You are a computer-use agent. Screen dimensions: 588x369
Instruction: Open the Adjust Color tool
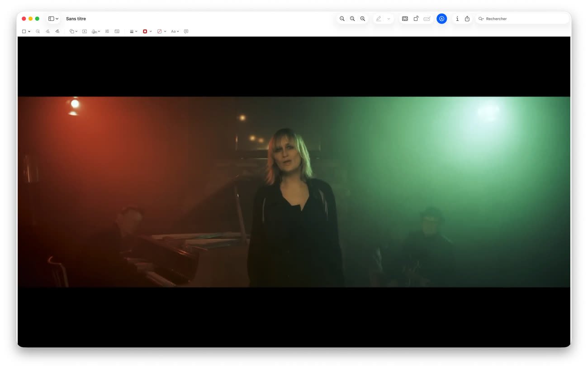click(107, 31)
